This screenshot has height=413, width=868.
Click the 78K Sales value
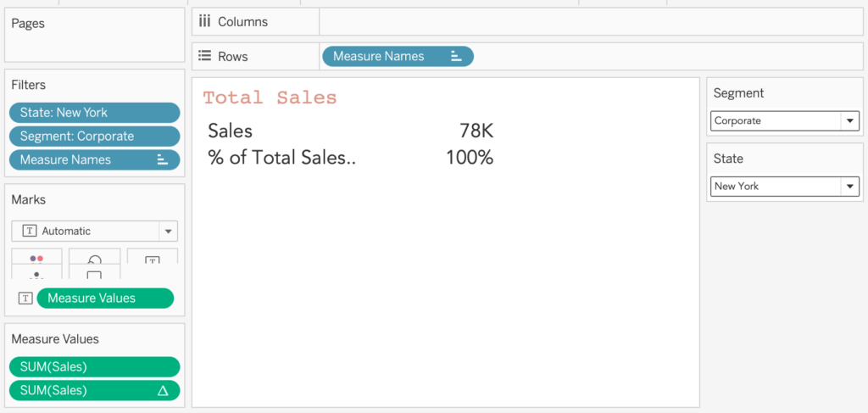click(x=476, y=131)
